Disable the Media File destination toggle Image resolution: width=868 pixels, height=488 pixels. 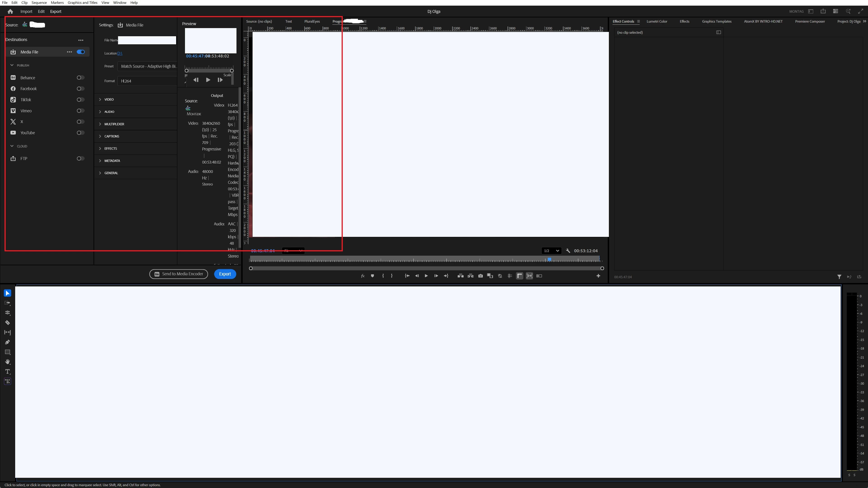click(x=80, y=52)
